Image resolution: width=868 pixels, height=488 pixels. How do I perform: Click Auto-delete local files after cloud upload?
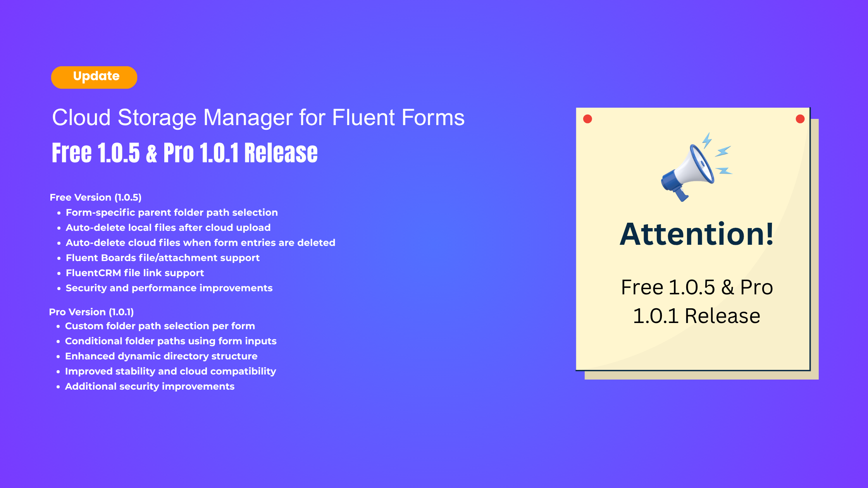tap(168, 228)
